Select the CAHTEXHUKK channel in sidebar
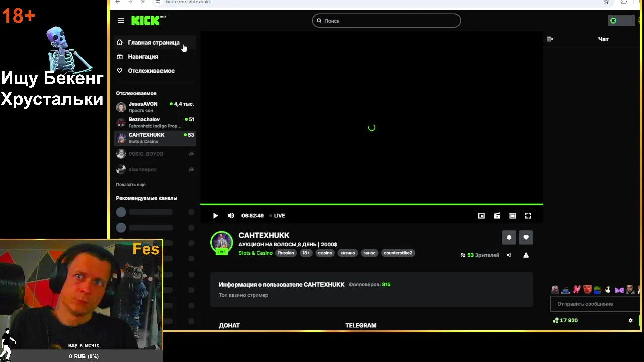The width and height of the screenshot is (644, 362). tap(154, 138)
